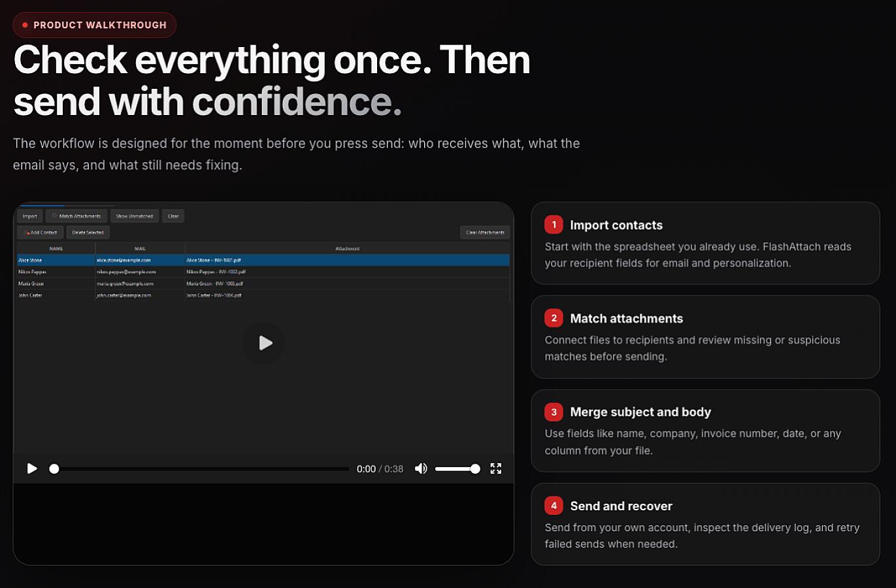Click nikos.pappas@example.com email cell
This screenshot has height=588, width=896.
click(126, 272)
